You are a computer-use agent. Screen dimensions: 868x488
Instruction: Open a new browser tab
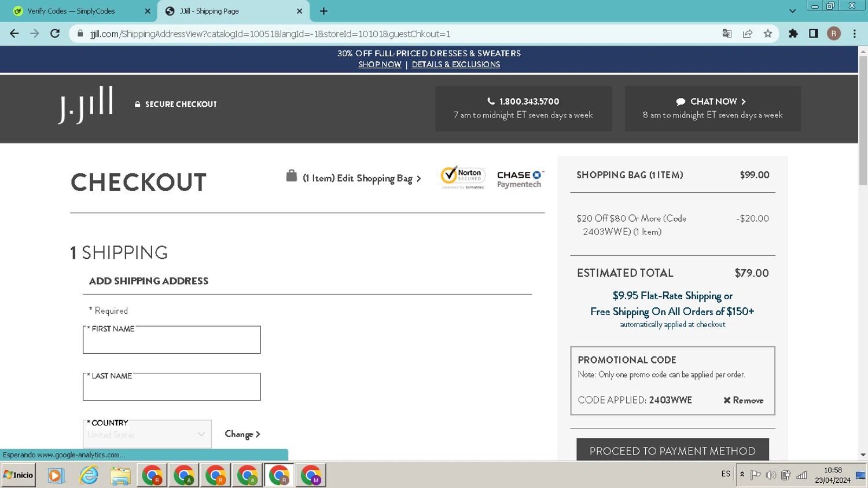(x=323, y=11)
